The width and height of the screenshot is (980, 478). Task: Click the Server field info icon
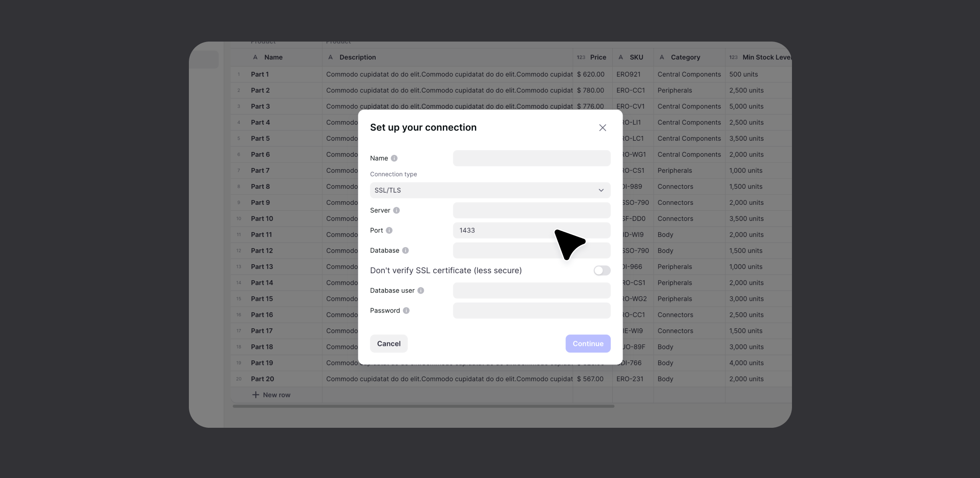point(397,210)
